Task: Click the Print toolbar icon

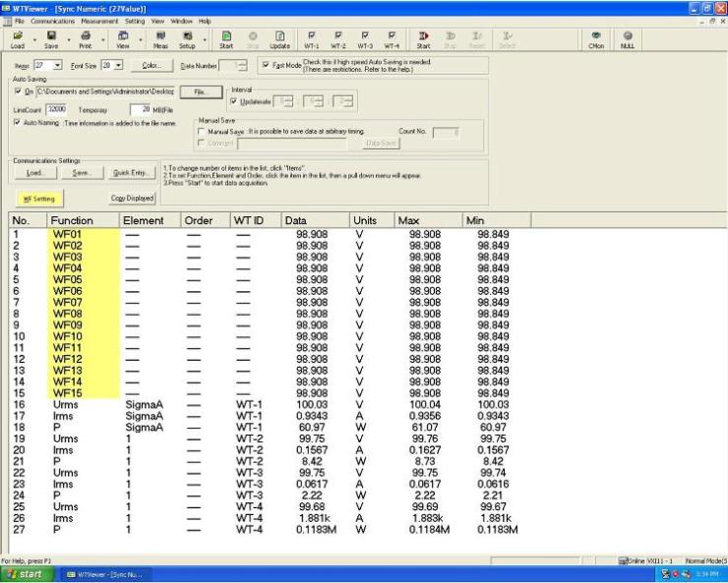Action: tap(85, 38)
